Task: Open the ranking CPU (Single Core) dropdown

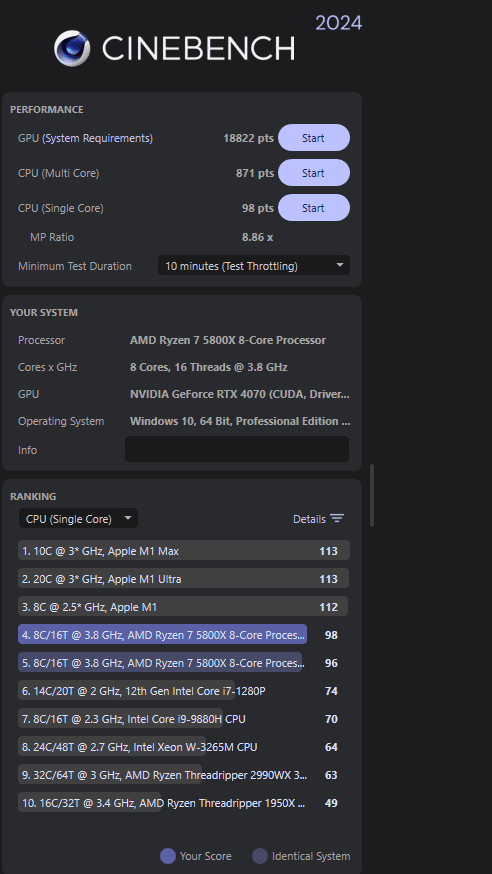Action: (x=79, y=518)
